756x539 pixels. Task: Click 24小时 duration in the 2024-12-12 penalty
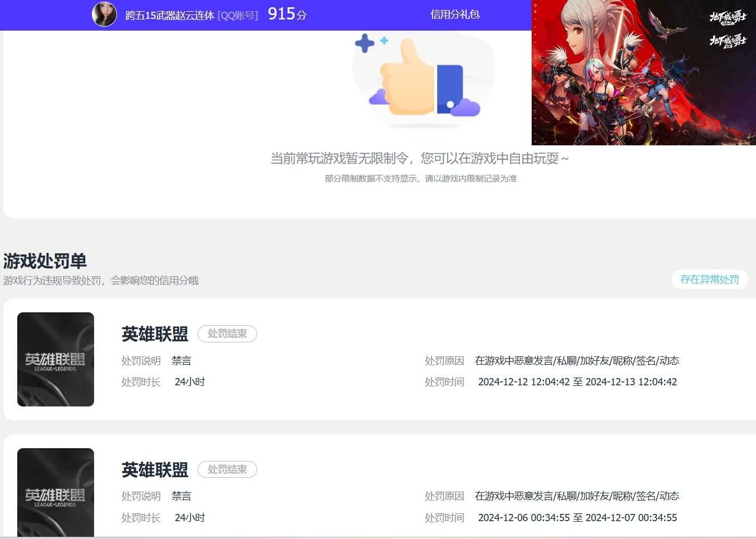(190, 382)
